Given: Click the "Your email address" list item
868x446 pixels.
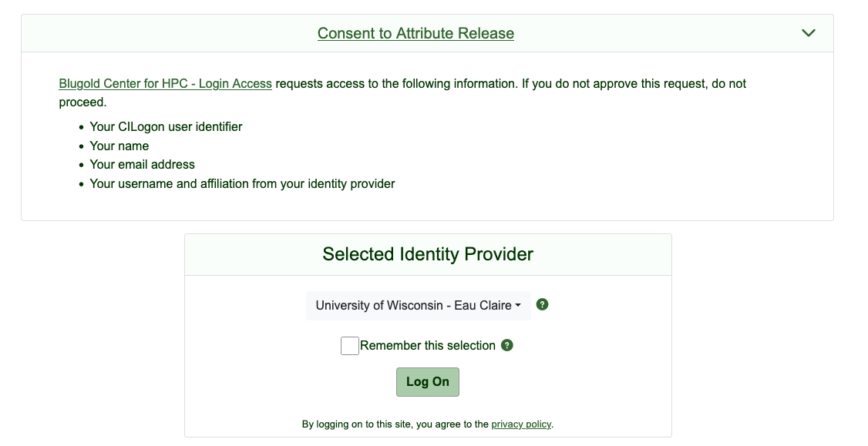Looking at the screenshot, I should [142, 164].
